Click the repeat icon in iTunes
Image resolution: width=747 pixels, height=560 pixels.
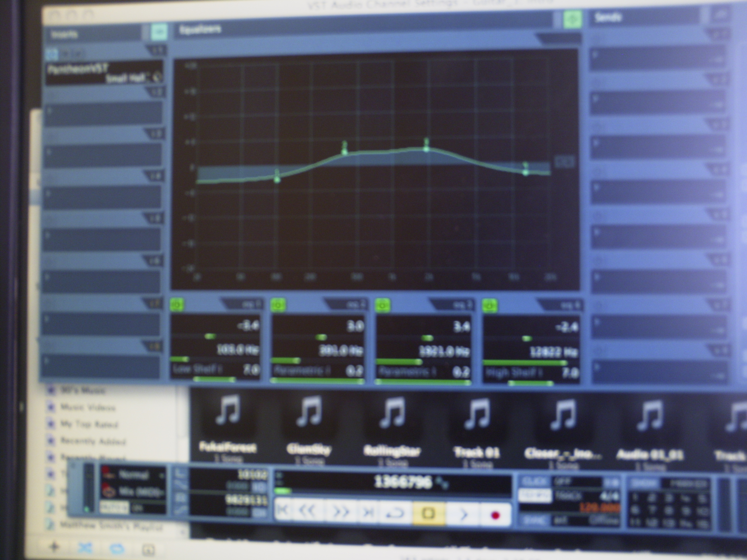pyautogui.click(x=117, y=549)
